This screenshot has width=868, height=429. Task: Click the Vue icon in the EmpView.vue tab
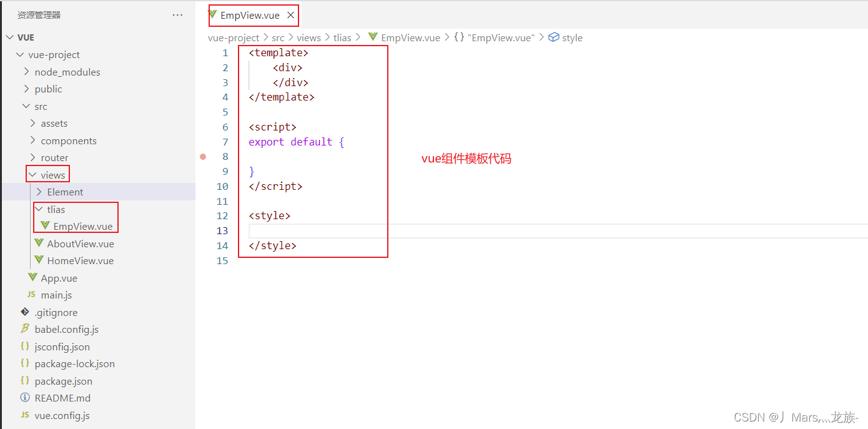(x=213, y=14)
